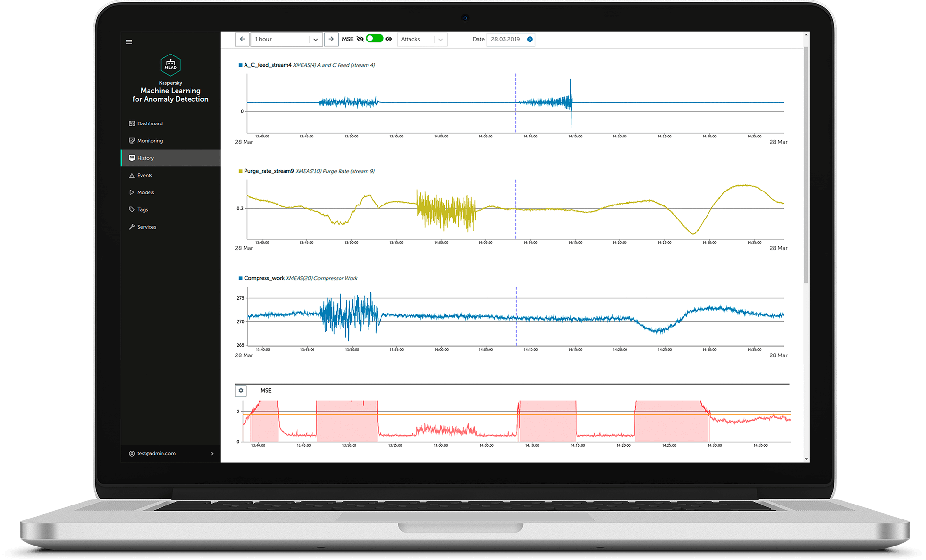
Task: Open the Attacks dropdown
Action: pyautogui.click(x=422, y=40)
